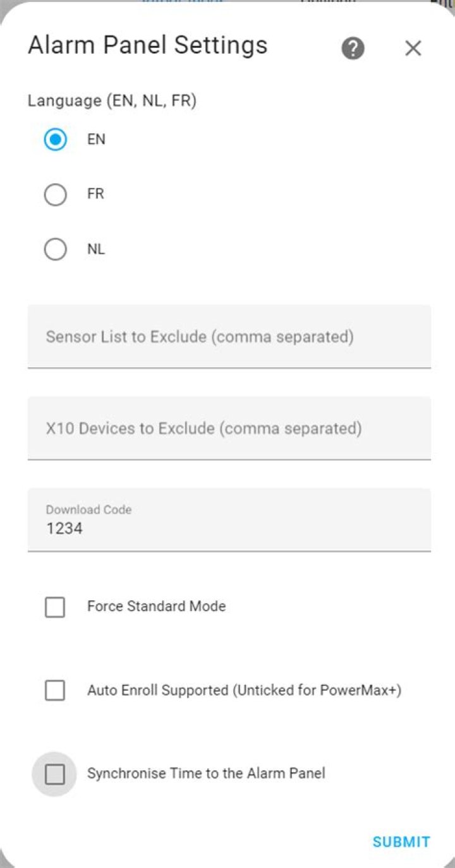Screen dimensions: 455x868
Task: Click the 'Alarm Panel Settings' dialog title
Action: 147,45
